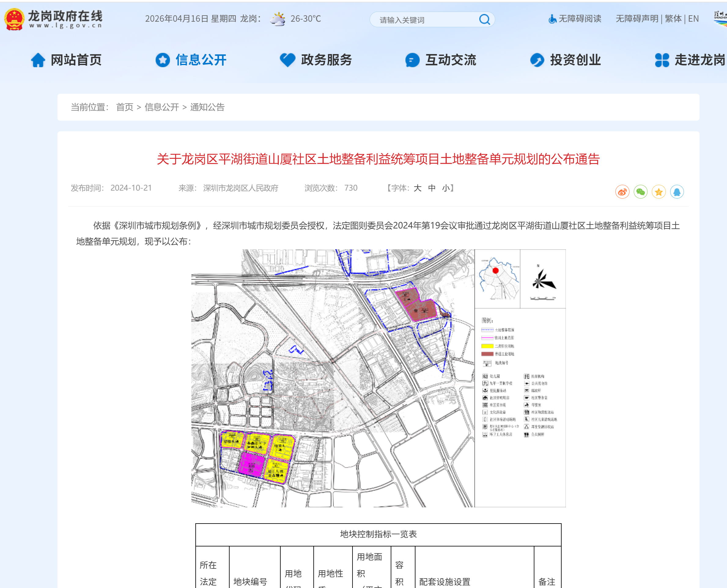Click the accessibility wheelchair icon
The height and width of the screenshot is (588, 727).
click(552, 19)
